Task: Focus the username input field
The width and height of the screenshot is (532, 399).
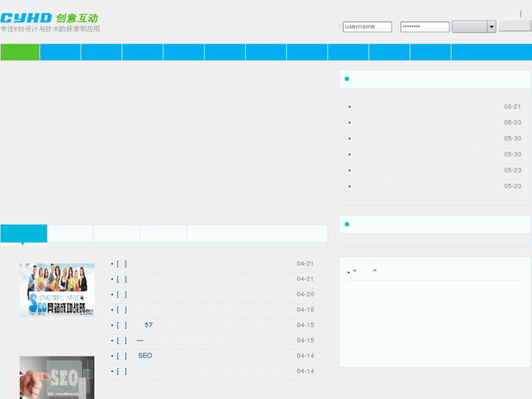Action: pos(367,27)
